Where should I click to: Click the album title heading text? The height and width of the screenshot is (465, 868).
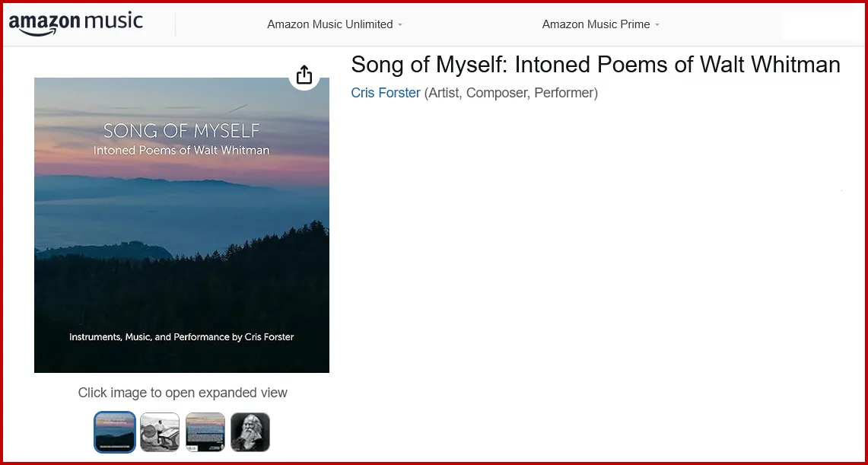click(x=595, y=65)
